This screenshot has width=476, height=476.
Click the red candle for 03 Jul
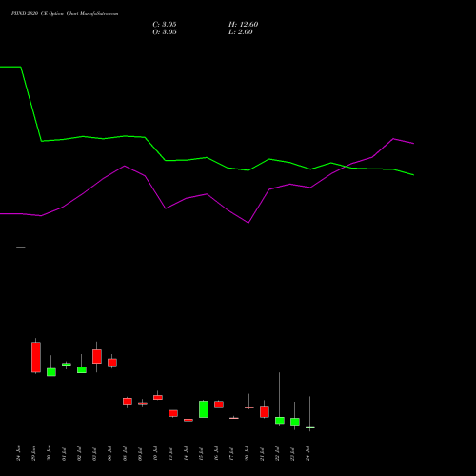tap(97, 356)
